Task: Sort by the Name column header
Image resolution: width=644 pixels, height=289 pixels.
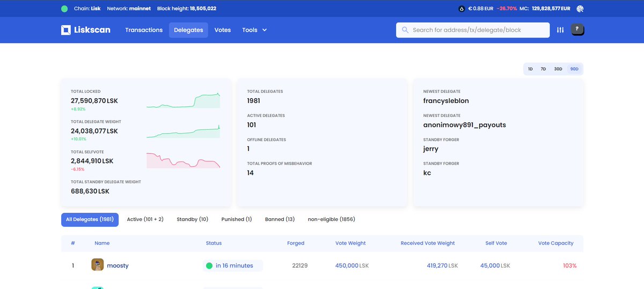Action: (x=102, y=243)
